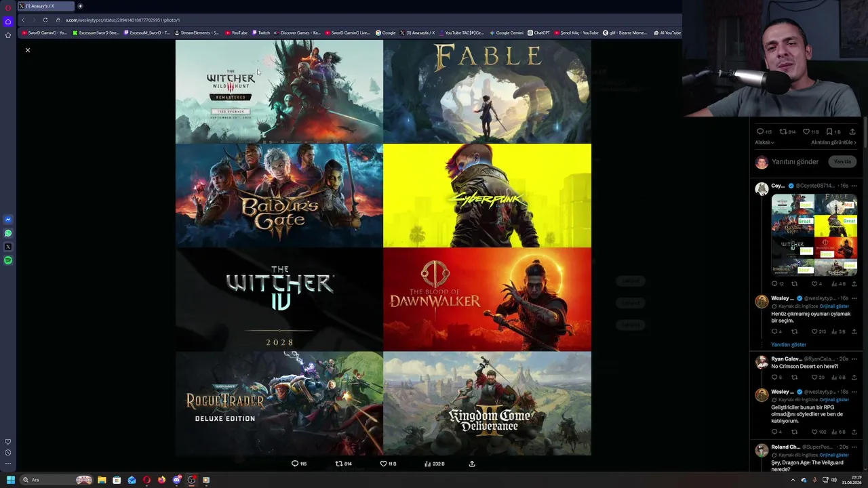Select the Anasayfa / X browser tab
868x488 pixels.
(x=45, y=6)
